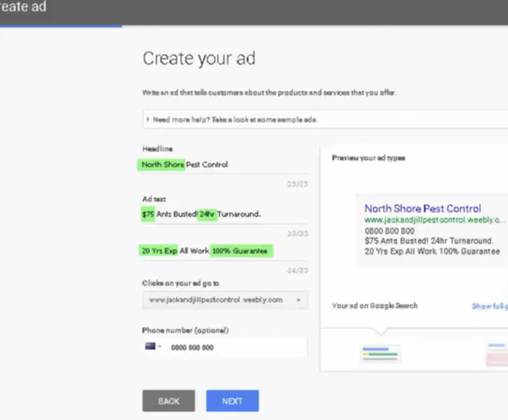Click the first Ad text line field
Viewport: 508px width, 420px height.
(x=225, y=214)
